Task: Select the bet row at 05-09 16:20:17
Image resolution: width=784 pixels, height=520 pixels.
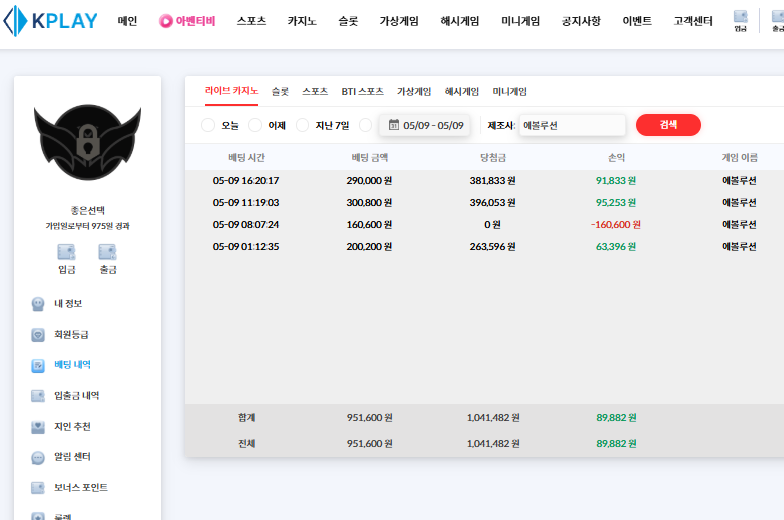Action: coord(484,180)
